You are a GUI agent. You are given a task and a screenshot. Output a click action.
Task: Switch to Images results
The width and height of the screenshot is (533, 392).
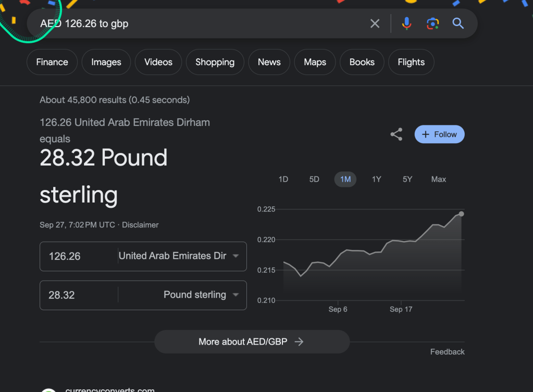point(106,62)
